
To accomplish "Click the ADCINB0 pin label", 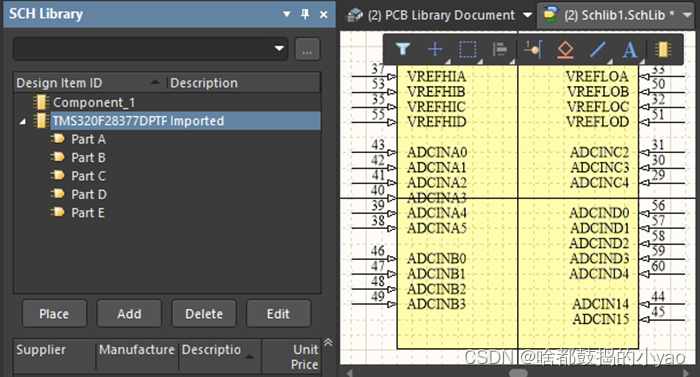I will tap(436, 258).
